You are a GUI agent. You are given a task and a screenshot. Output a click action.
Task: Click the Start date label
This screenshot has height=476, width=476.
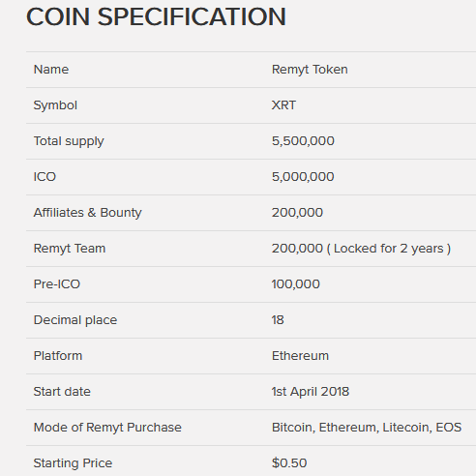62,392
